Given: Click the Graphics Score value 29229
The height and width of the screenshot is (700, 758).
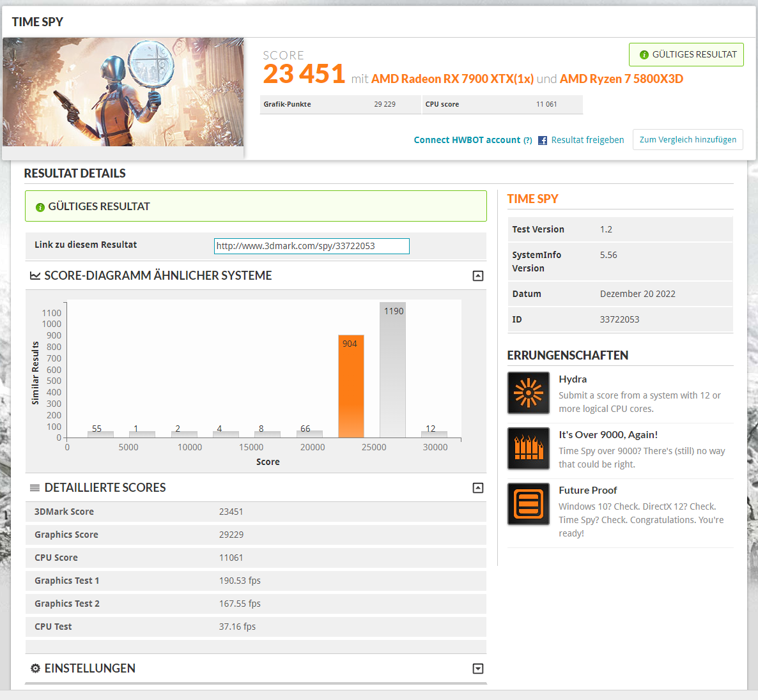Looking at the screenshot, I should (231, 535).
